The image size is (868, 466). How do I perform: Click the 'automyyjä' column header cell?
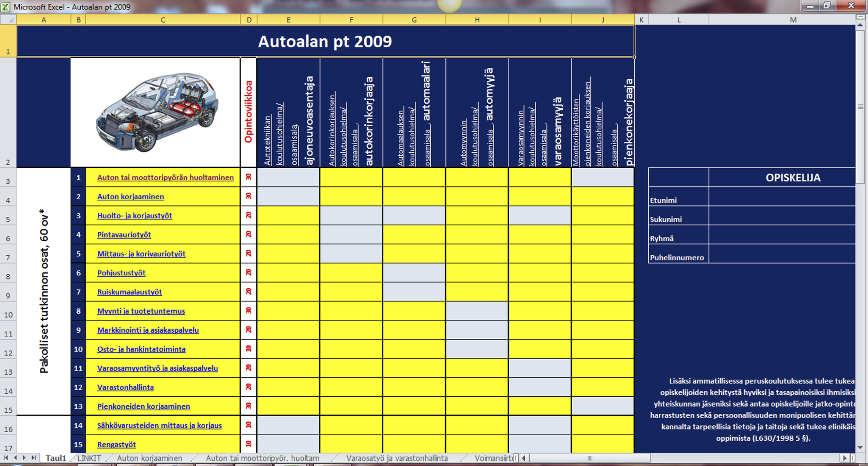coord(477,112)
